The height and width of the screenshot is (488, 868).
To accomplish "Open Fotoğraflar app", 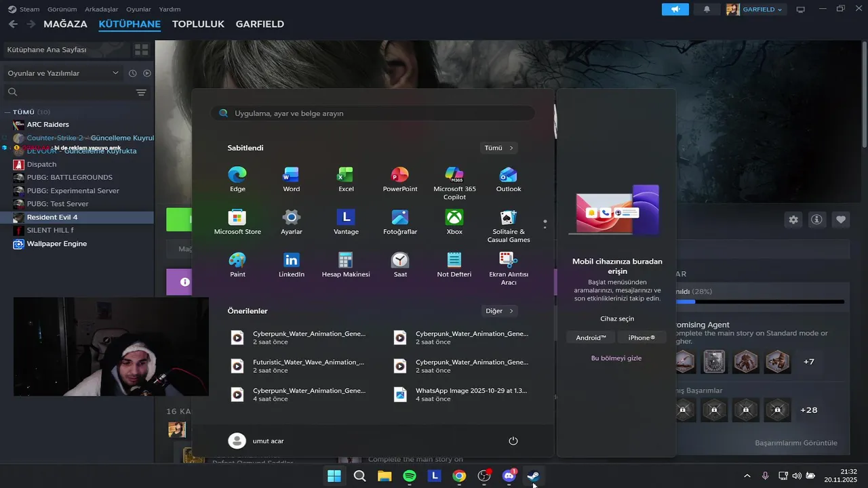I will point(400,222).
